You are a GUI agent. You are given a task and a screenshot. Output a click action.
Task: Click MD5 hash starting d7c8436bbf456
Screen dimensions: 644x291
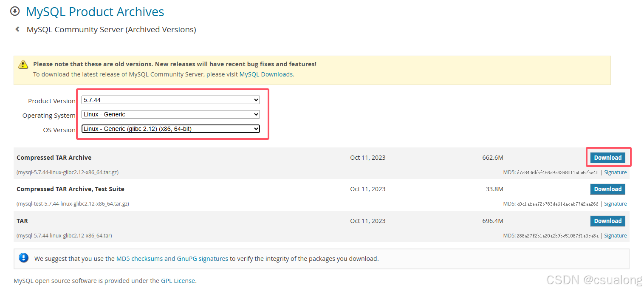click(x=557, y=172)
